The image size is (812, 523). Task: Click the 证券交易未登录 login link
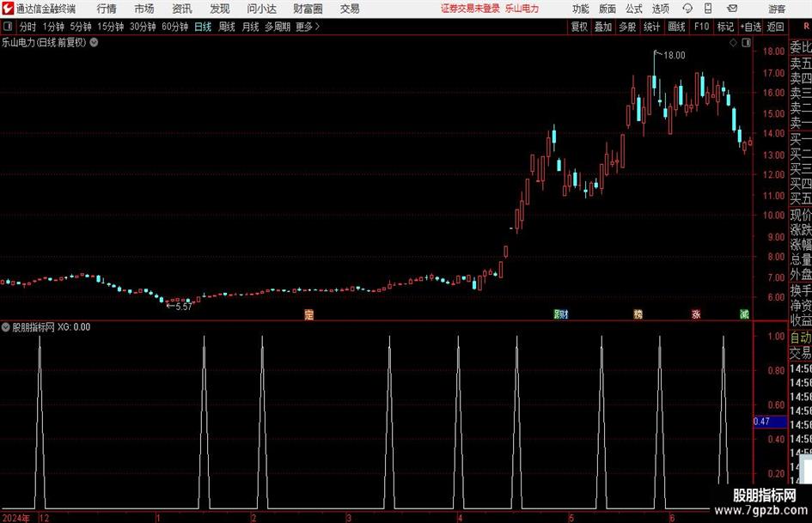pyautogui.click(x=471, y=9)
